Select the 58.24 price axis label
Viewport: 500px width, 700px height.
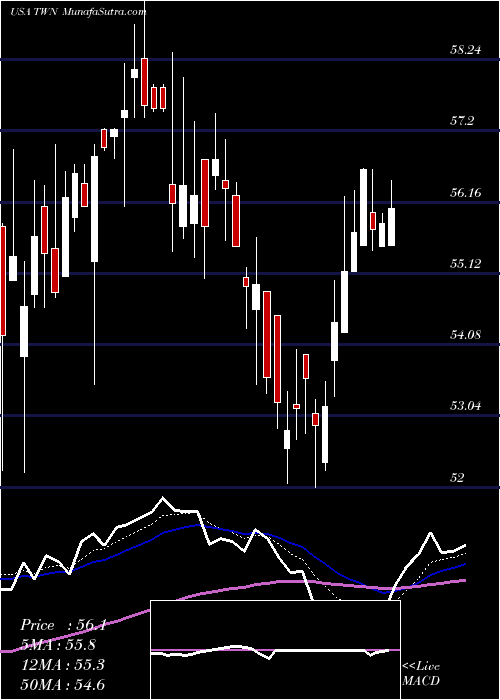[x=465, y=50]
